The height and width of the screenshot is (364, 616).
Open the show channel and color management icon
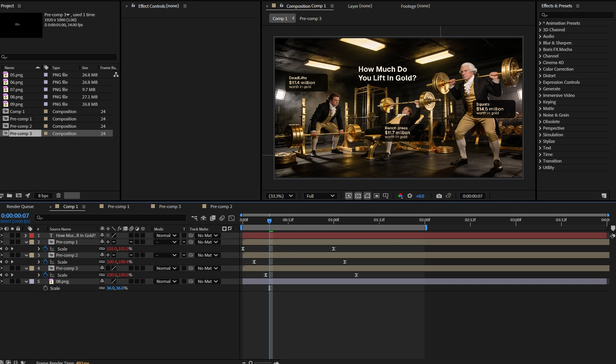[400, 196]
